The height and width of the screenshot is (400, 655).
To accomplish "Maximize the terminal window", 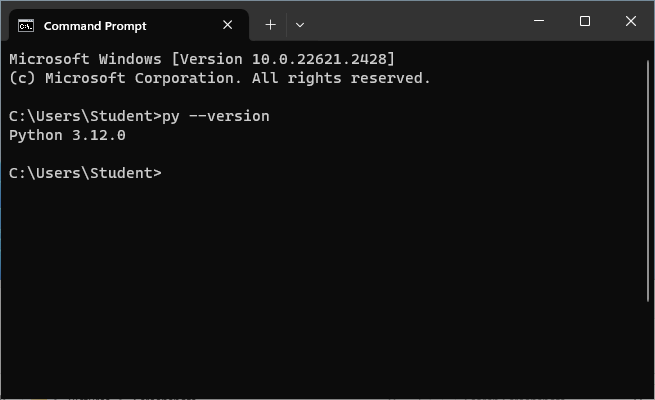I will (585, 22).
